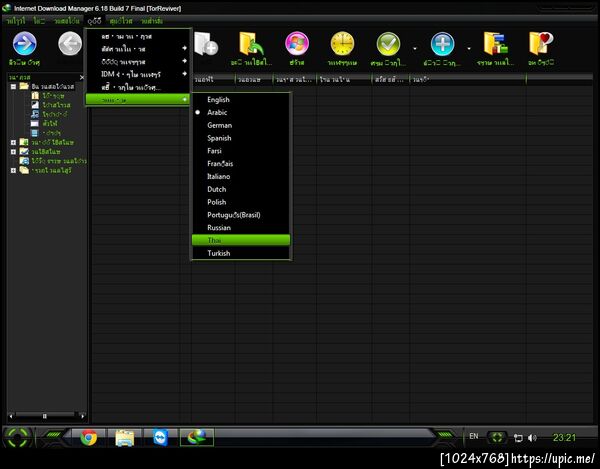Click the white document with plus icon
Viewport: 600px width, 469px height.
pyautogui.click(x=206, y=44)
